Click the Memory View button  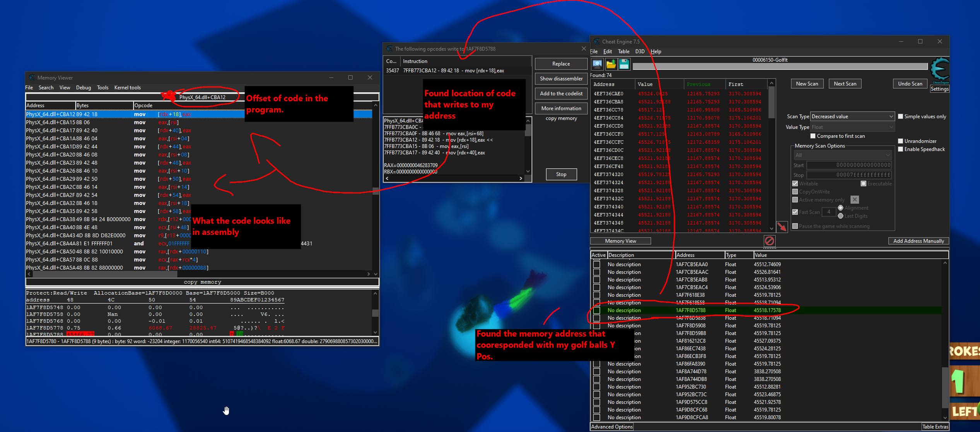(x=620, y=241)
